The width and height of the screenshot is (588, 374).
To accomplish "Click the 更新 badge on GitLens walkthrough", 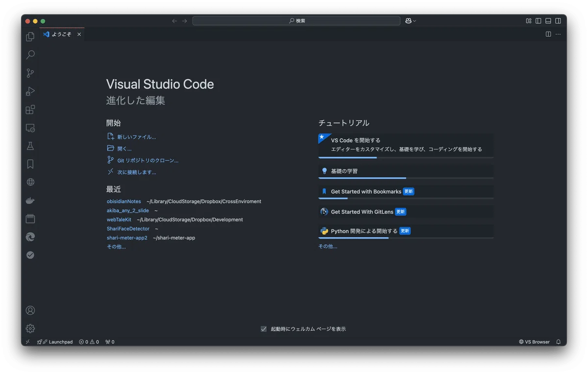I will click(x=401, y=212).
